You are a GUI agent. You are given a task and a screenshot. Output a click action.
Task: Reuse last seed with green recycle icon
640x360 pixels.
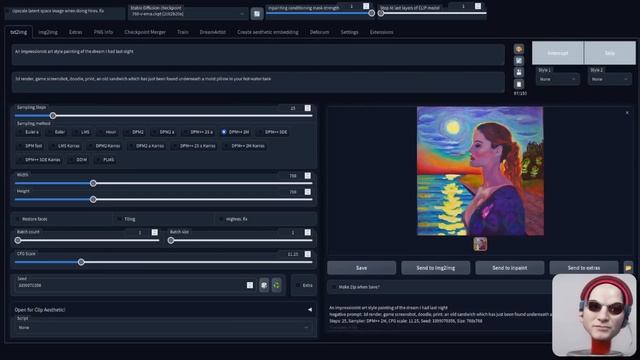point(276,285)
